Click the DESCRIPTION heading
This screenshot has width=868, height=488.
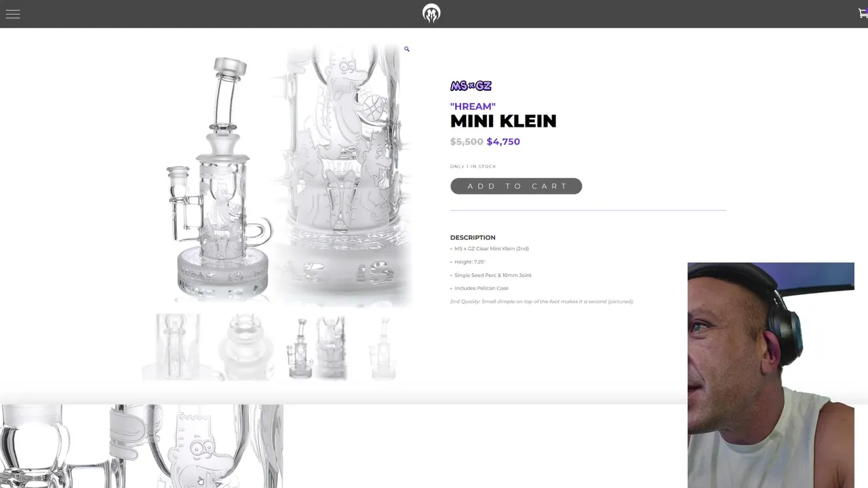tap(473, 237)
